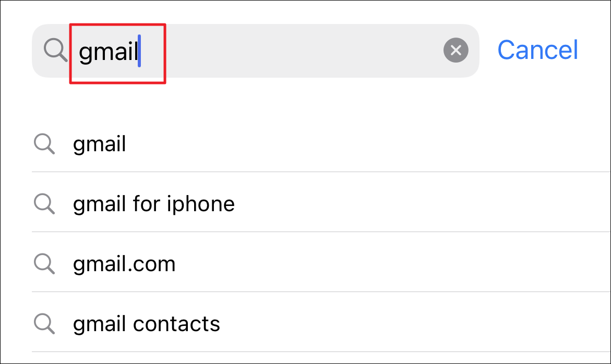Pick the "gmail.com" search suggestion

point(321,262)
